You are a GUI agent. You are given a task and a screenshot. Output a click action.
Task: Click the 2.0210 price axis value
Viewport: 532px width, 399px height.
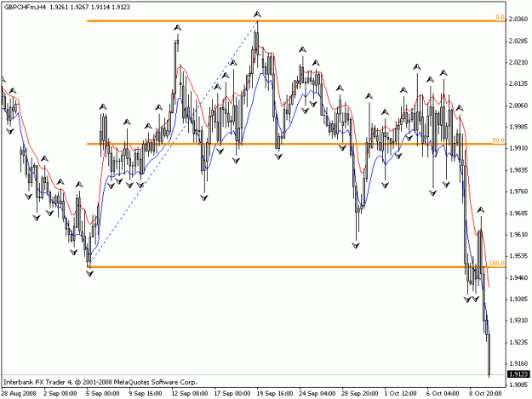[x=518, y=62]
